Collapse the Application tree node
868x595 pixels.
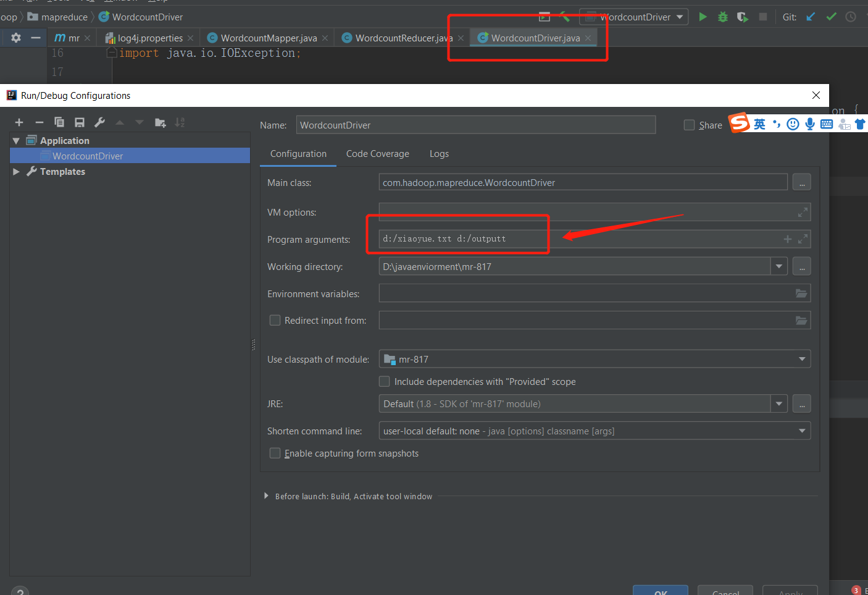(x=16, y=141)
